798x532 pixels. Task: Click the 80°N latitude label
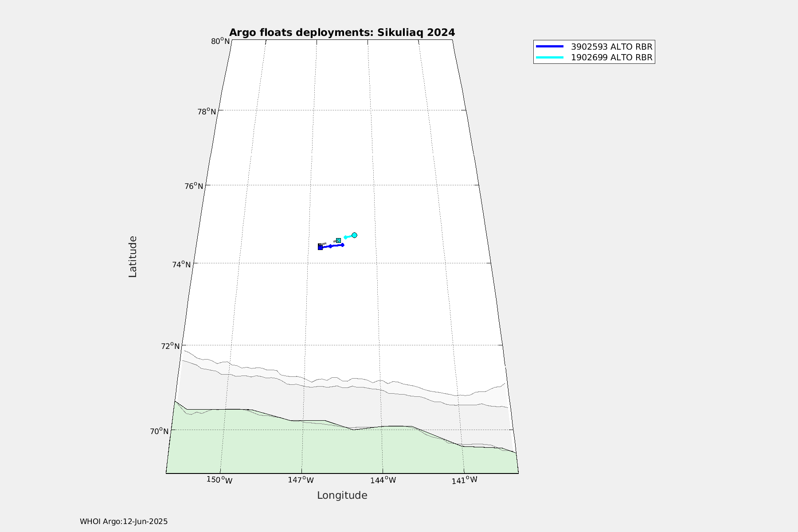[x=220, y=41]
